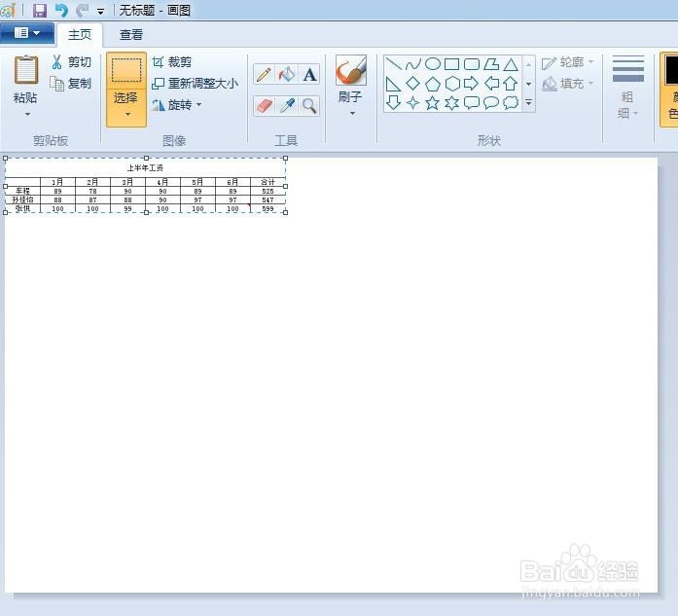Expand the 刷子 brushes dropdown arrow

pyautogui.click(x=352, y=113)
